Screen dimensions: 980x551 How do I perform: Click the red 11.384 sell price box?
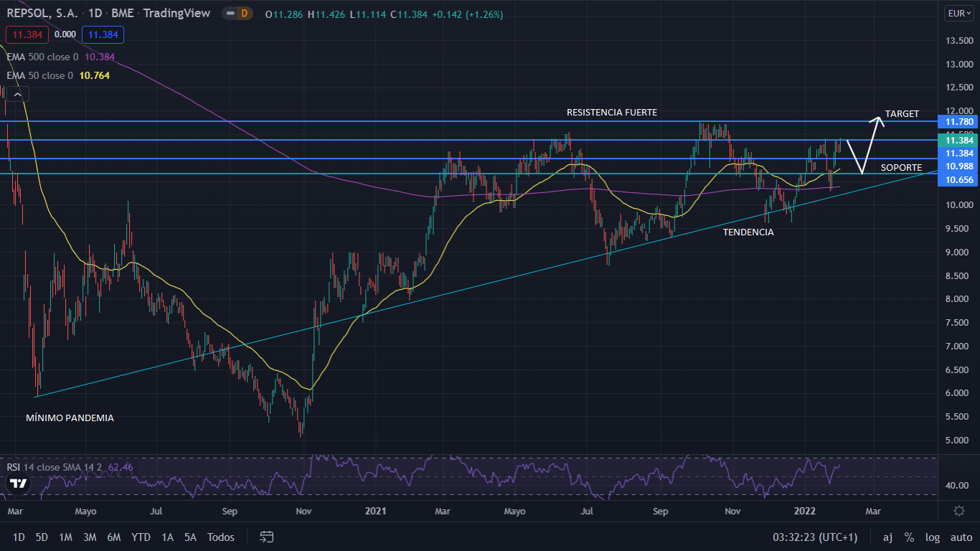click(27, 34)
